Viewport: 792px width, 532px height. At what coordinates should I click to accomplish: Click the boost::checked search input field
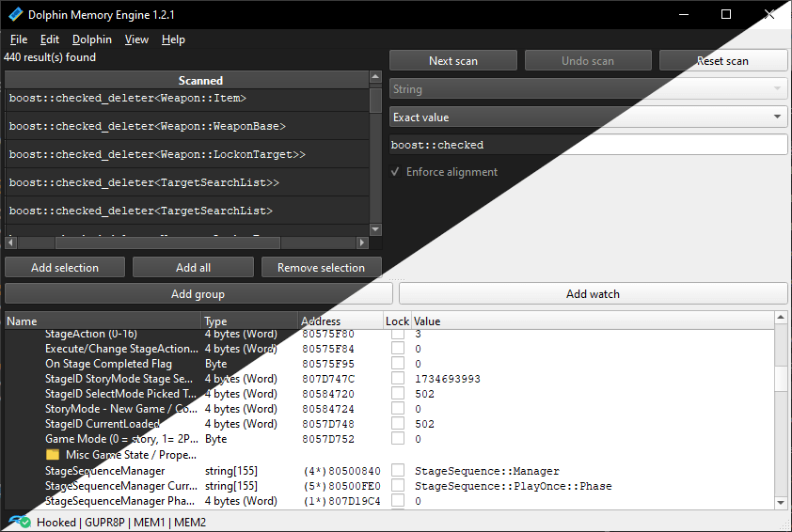(589, 145)
